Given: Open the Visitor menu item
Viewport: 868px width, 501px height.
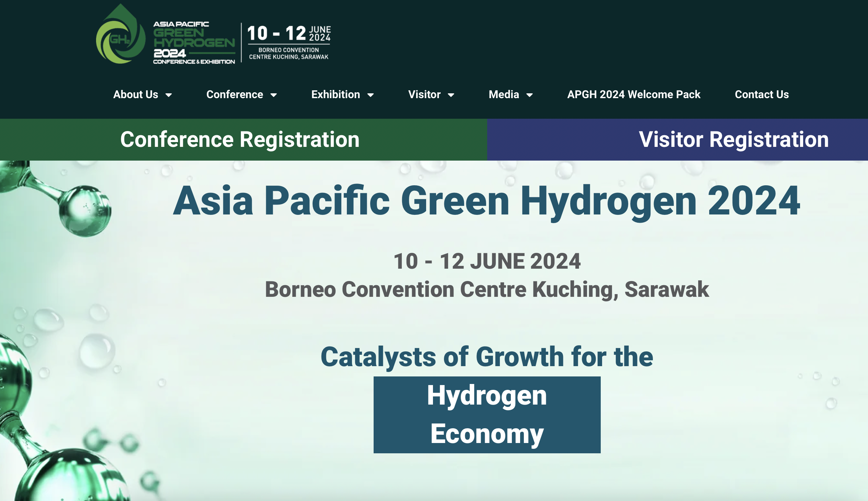Looking at the screenshot, I should (x=424, y=94).
